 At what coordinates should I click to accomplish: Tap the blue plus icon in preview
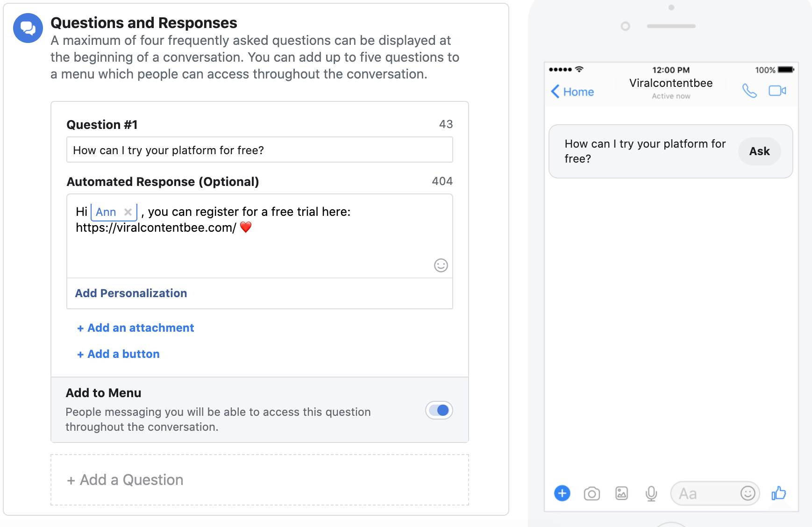tap(562, 493)
